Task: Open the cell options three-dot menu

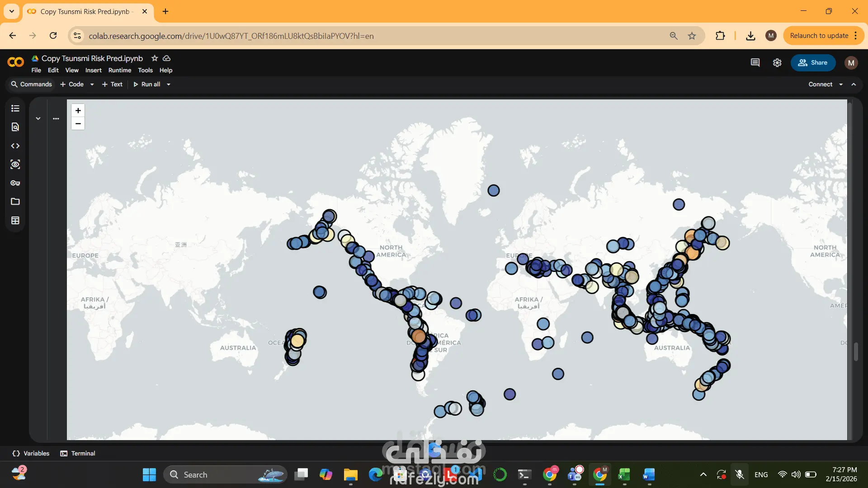Action: (56, 119)
